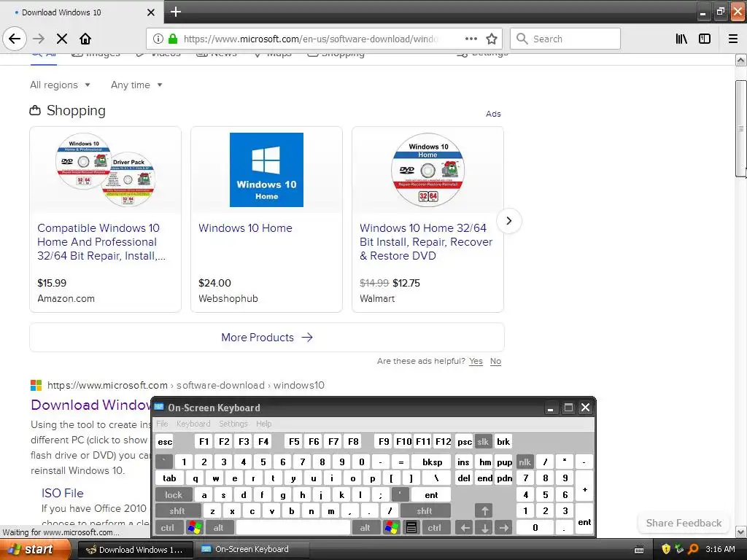The width and height of the screenshot is (747, 560).
Task: Click left Windows logo key on keyboard
Action: [x=195, y=528]
